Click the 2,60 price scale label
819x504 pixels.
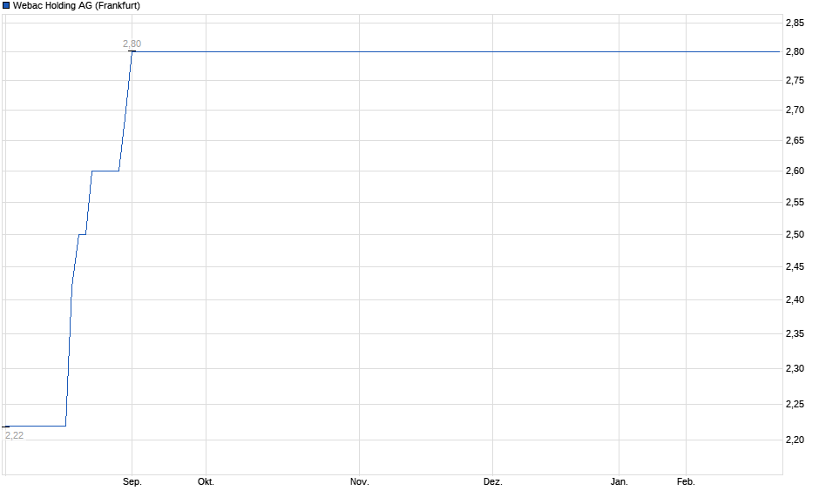pos(794,170)
